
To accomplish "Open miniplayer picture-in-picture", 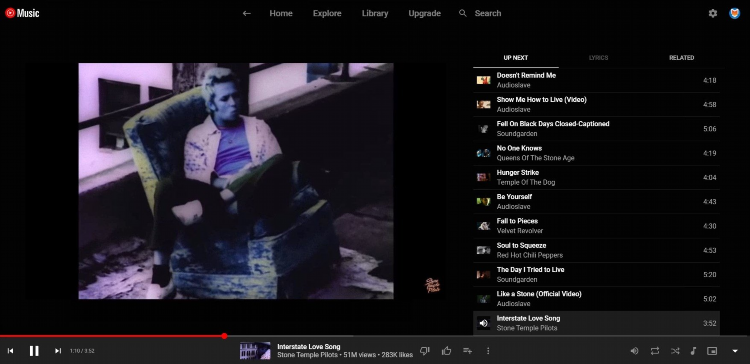I will (x=712, y=351).
